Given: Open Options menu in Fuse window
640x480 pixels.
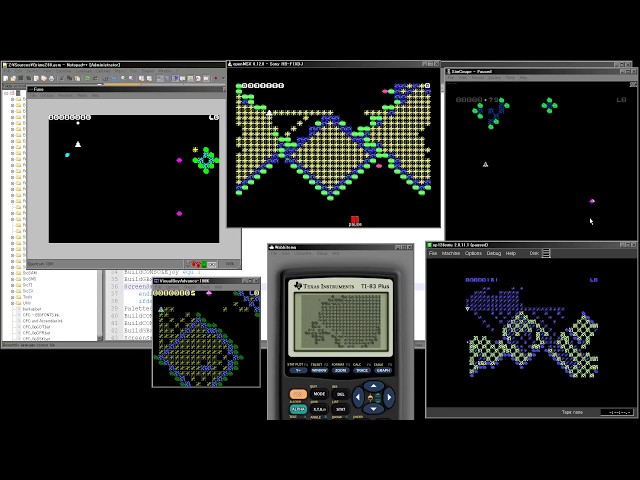Looking at the screenshot, I should (x=47, y=95).
